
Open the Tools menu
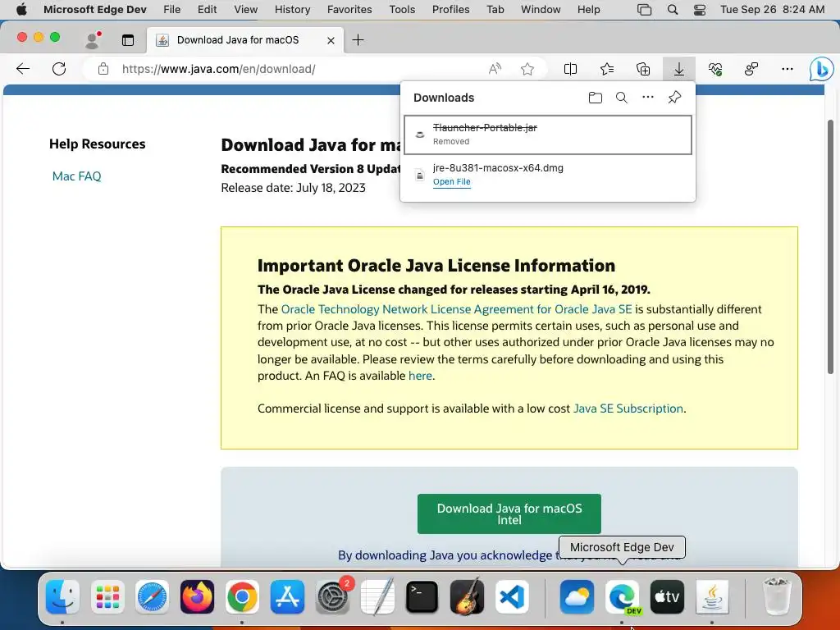click(402, 9)
